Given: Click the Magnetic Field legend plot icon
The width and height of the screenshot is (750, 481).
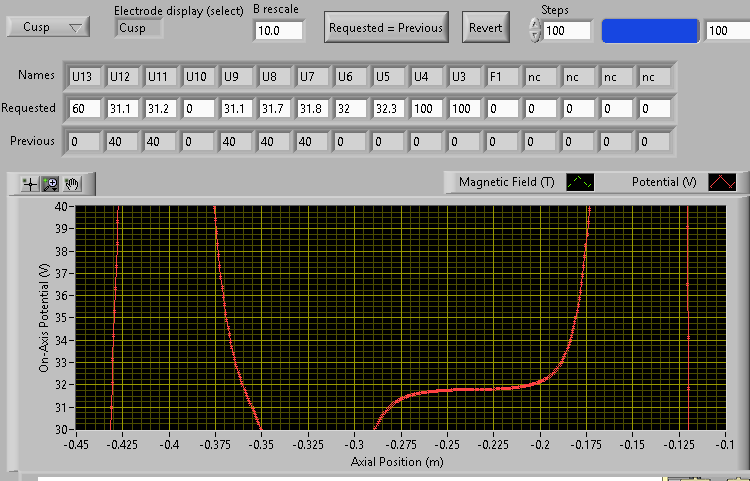Looking at the screenshot, I should (x=580, y=182).
